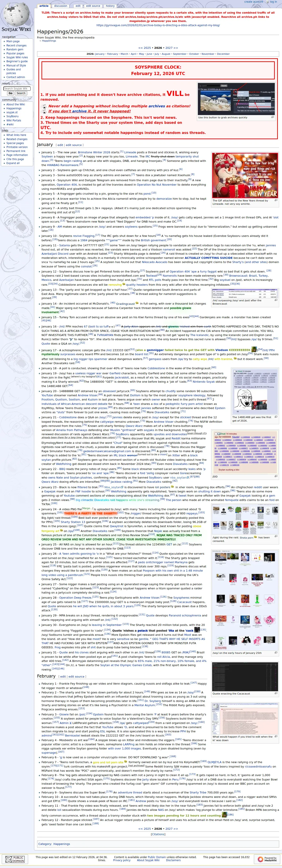Open the edit source tab at top
The image size is (282, 868).
pos(93,6)
